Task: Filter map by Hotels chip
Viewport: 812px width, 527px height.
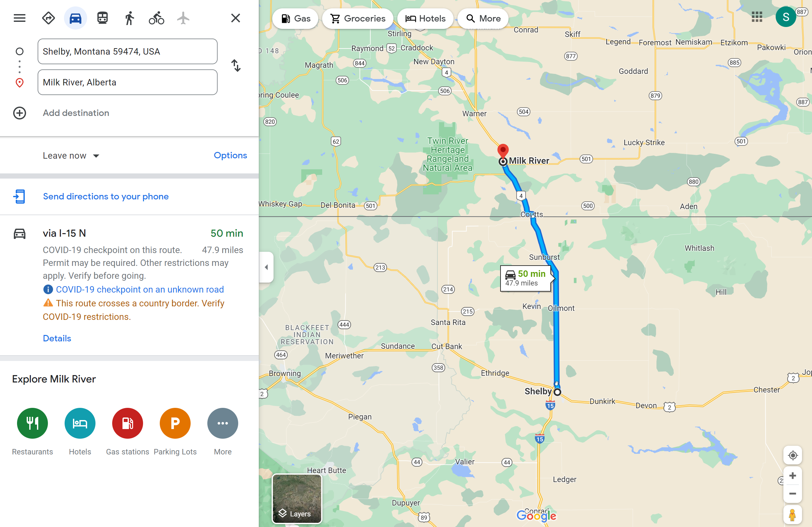Action: point(425,18)
